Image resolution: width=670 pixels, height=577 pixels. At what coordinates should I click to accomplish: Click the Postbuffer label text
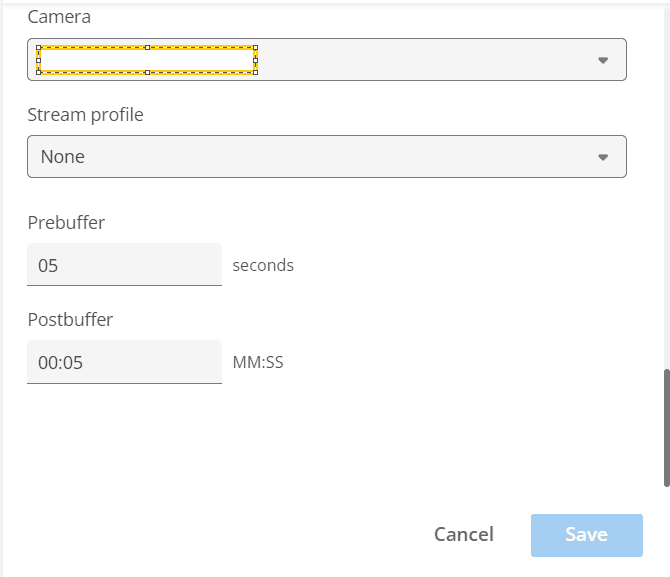tap(70, 320)
